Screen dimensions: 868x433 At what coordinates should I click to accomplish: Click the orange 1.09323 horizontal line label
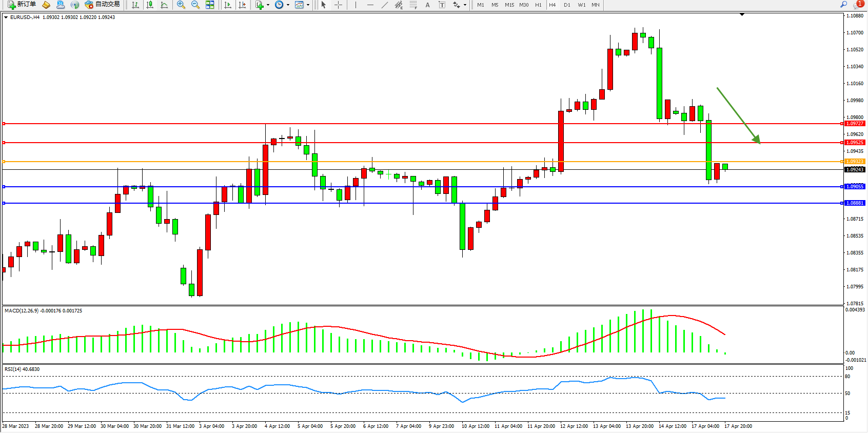pos(855,162)
